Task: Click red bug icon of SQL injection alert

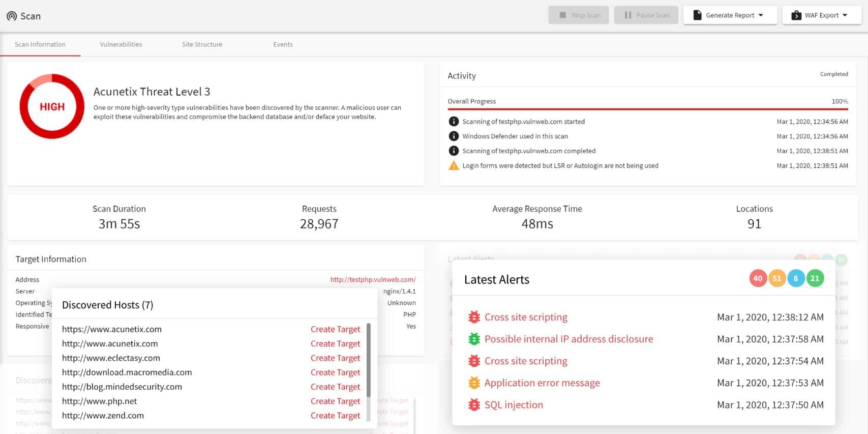Action: (474, 404)
